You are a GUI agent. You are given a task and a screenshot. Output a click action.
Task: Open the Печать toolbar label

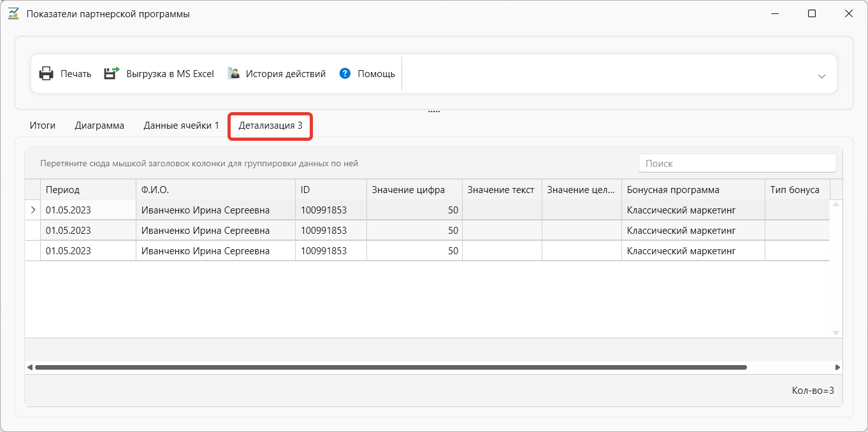click(x=76, y=74)
